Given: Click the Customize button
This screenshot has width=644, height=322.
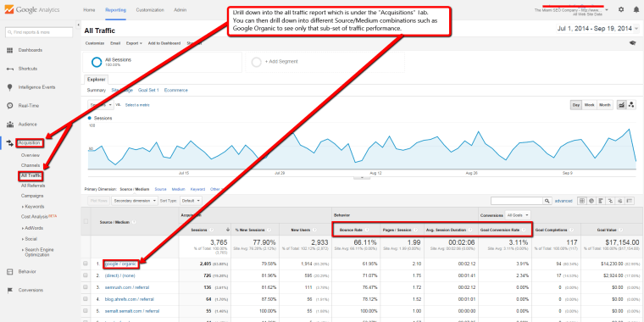Looking at the screenshot, I should (94, 43).
